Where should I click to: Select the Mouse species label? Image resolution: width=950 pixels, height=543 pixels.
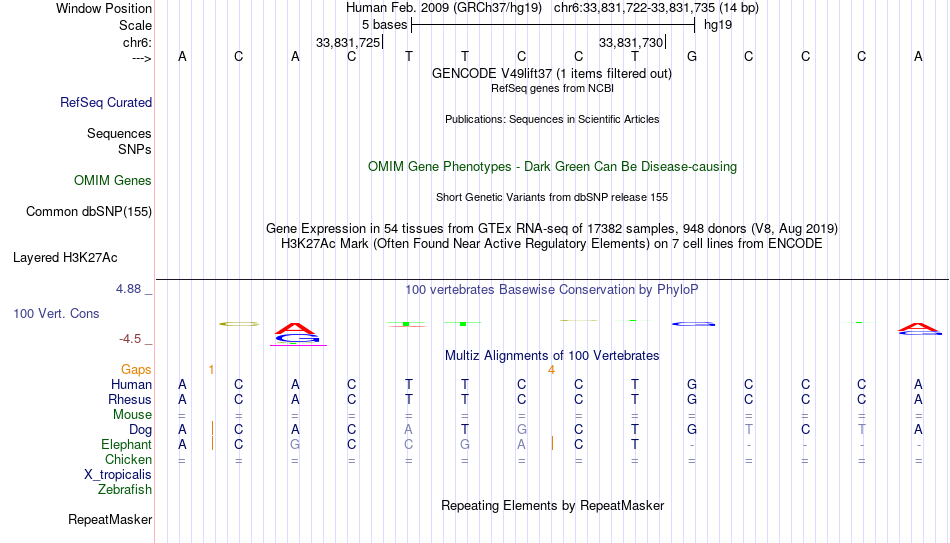(x=132, y=415)
